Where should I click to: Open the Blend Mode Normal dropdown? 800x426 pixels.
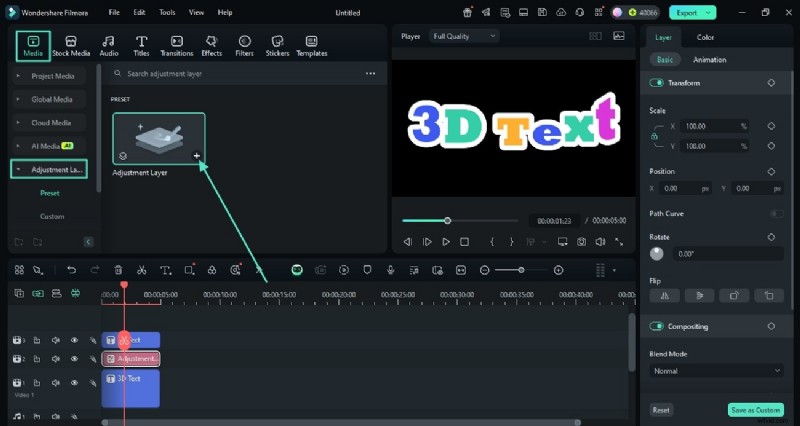(716, 371)
